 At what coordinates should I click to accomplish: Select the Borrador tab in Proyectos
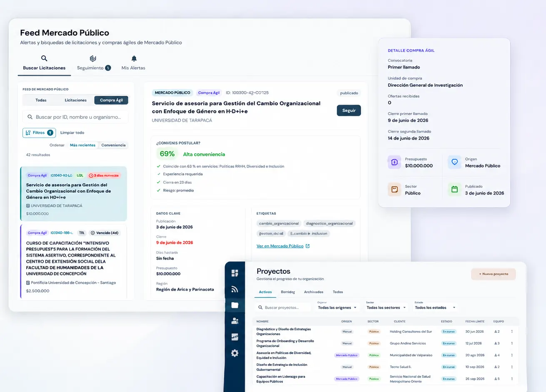[x=288, y=292]
